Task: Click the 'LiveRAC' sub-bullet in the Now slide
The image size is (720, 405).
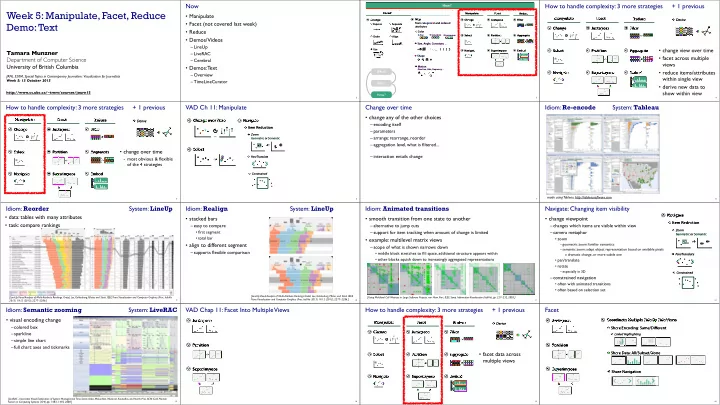Action: point(202,54)
